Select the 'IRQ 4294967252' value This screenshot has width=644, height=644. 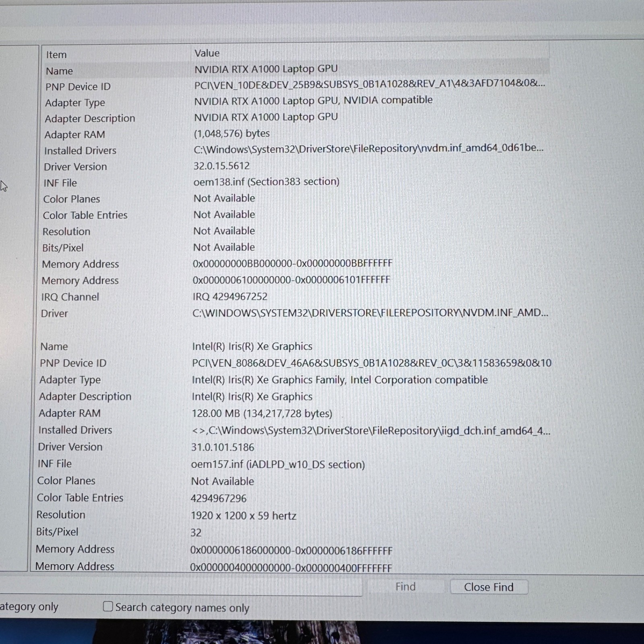(x=230, y=297)
